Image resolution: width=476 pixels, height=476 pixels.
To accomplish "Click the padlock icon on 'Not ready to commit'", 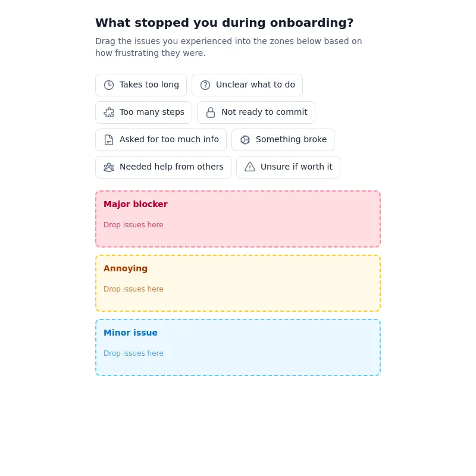I will [x=211, y=112].
